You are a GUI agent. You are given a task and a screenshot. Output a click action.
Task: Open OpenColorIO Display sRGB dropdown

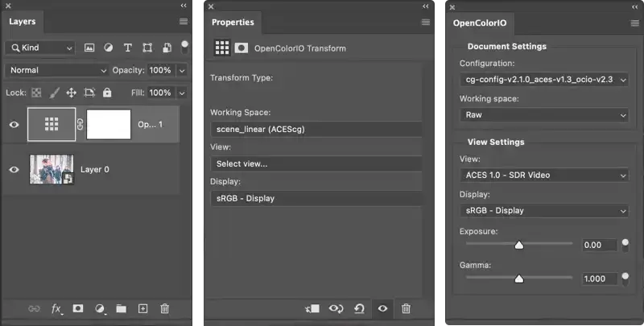click(x=544, y=211)
